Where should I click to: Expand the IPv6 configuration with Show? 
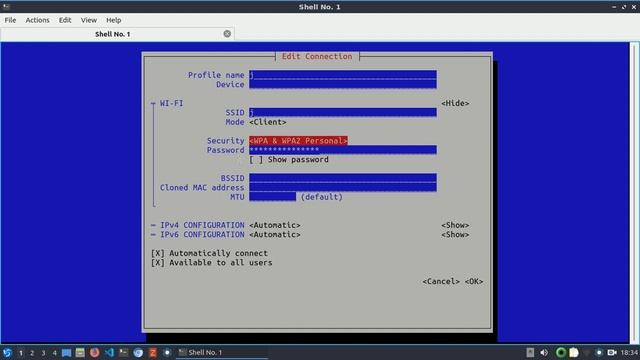pos(455,235)
